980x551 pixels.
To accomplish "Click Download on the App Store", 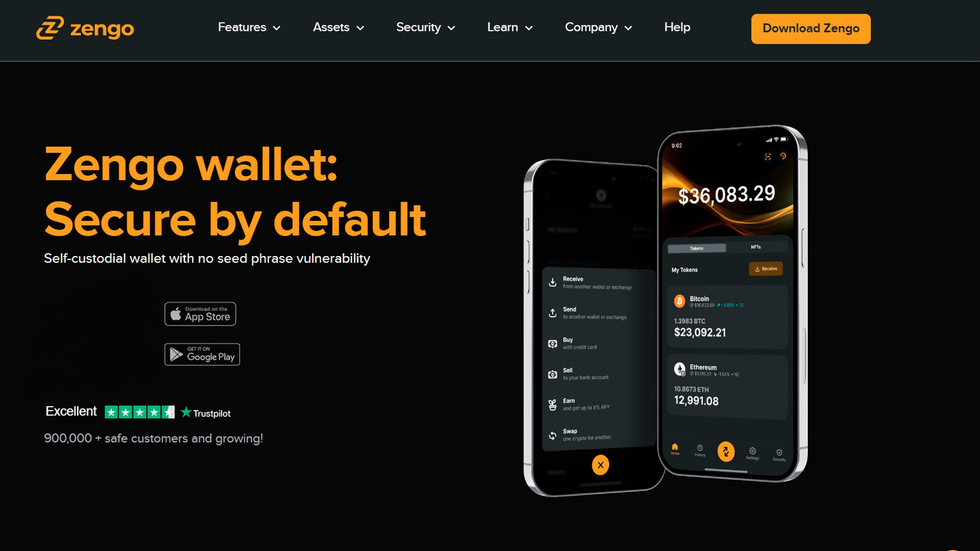I will [201, 314].
